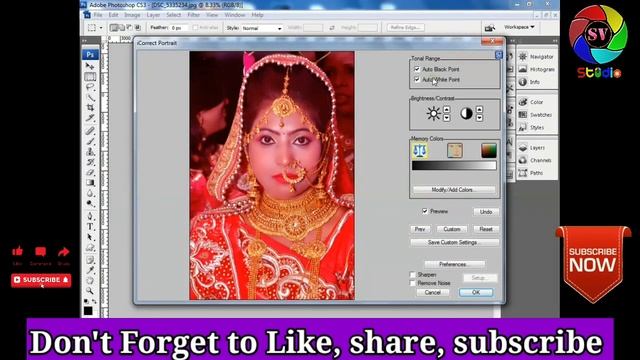The image size is (640, 360).
Task: Select the Path Selection tool
Action: [90, 237]
